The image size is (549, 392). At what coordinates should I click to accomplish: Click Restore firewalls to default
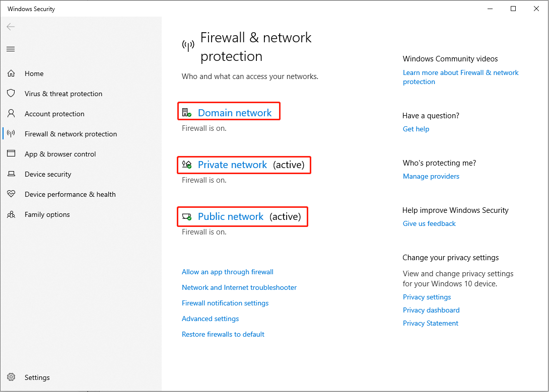pos(223,334)
